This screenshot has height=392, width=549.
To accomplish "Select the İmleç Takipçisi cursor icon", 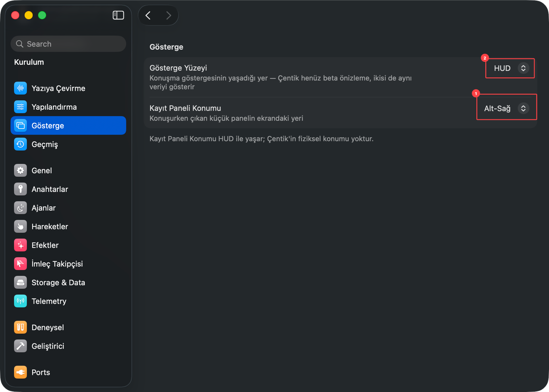I will coord(21,264).
